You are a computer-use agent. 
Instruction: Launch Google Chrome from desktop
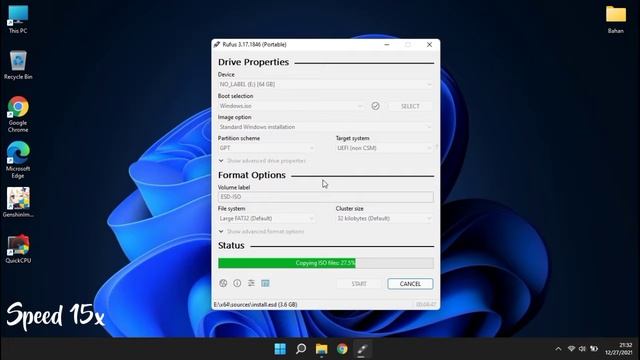(x=18, y=114)
